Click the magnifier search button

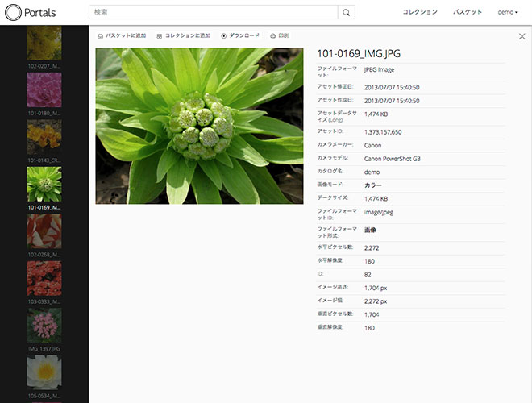pos(347,12)
